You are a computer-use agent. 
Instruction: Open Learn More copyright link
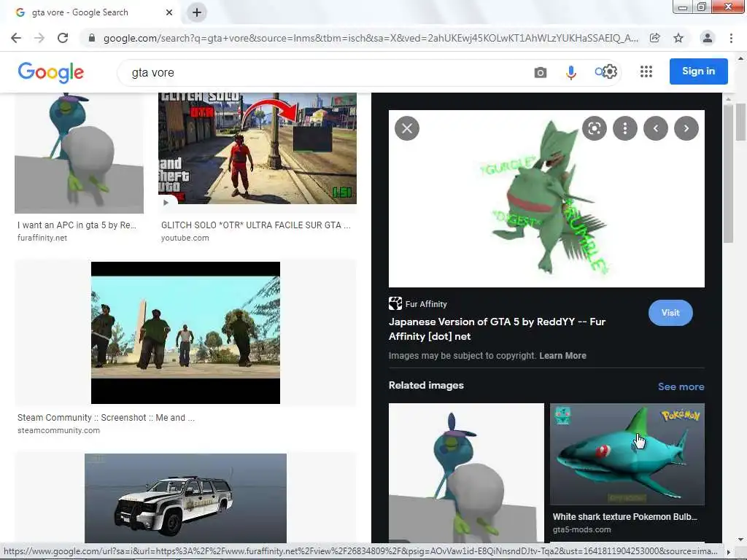tap(562, 356)
